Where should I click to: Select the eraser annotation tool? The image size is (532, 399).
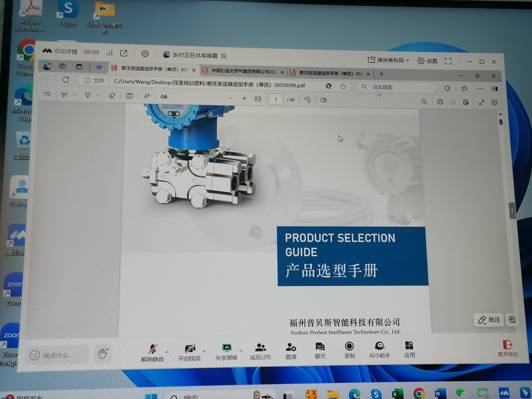pyautogui.click(x=112, y=95)
